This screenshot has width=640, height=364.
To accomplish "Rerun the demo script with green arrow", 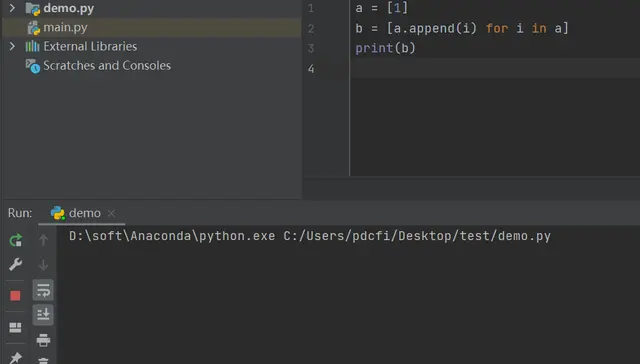I will pos(16,240).
